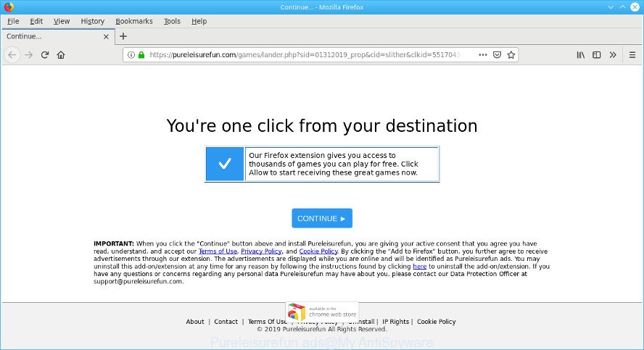
Task: Click the heading "You're one click from your destination"
Action: coord(322,126)
